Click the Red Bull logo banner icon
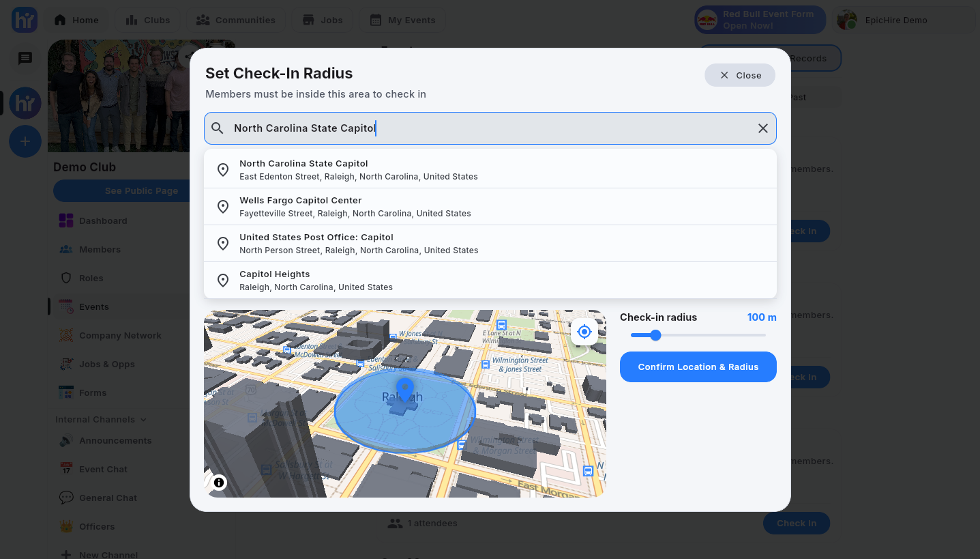Screen dimensions: 980x559 [x=707, y=20]
